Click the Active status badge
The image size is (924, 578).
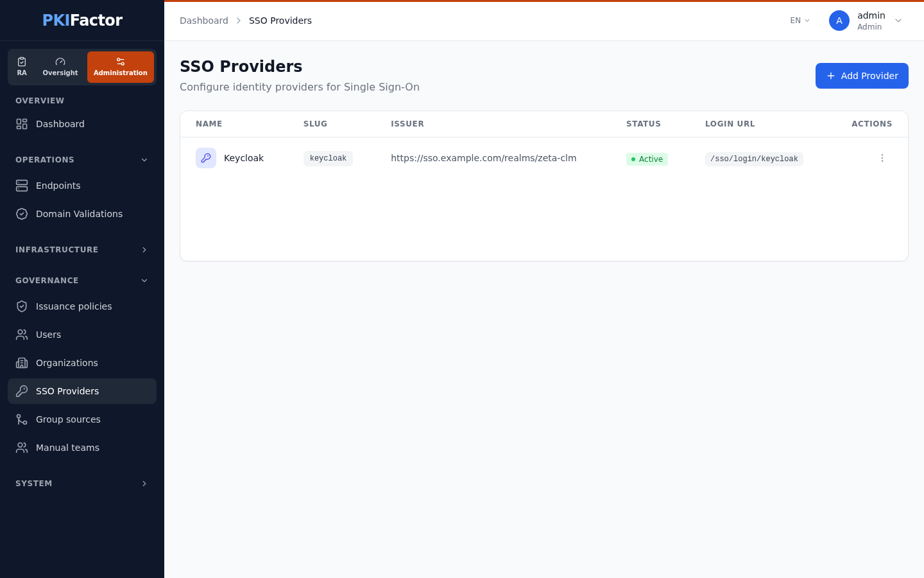pyautogui.click(x=647, y=159)
